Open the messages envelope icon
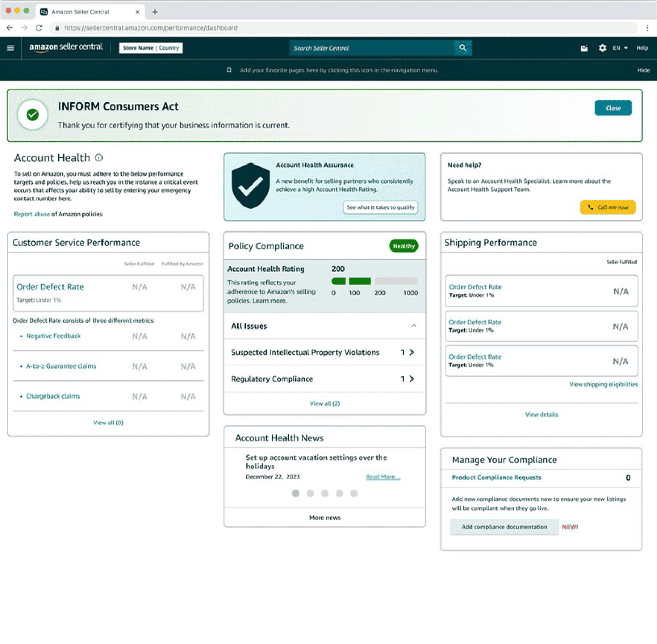 pos(584,48)
